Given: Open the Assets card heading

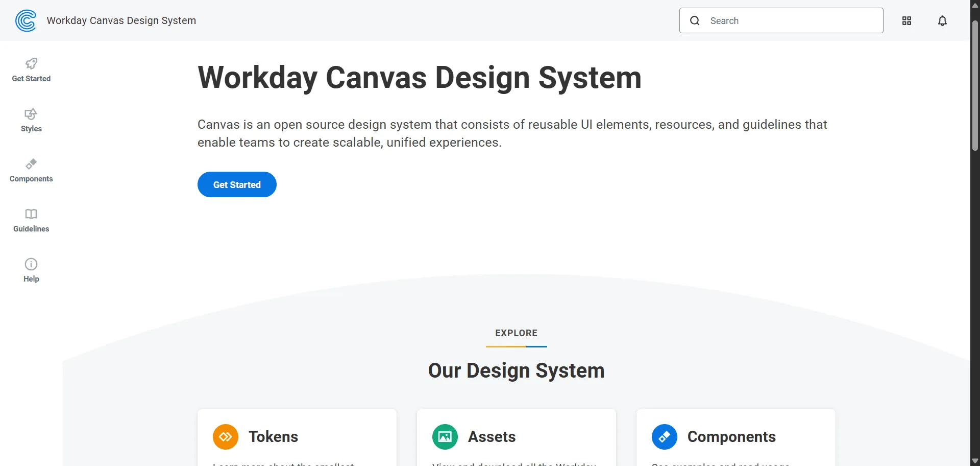Looking at the screenshot, I should pos(492,437).
